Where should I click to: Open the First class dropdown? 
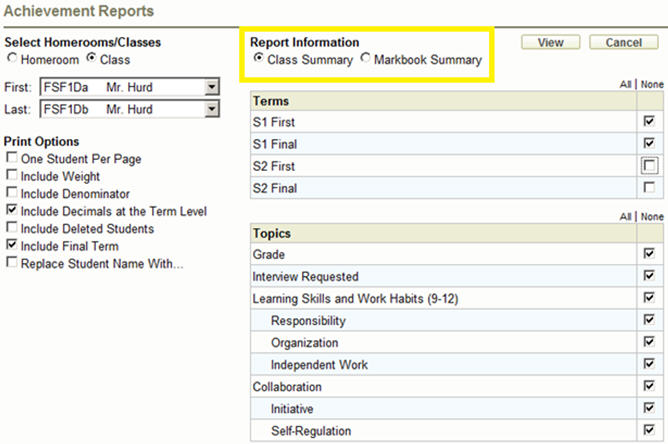tap(211, 87)
